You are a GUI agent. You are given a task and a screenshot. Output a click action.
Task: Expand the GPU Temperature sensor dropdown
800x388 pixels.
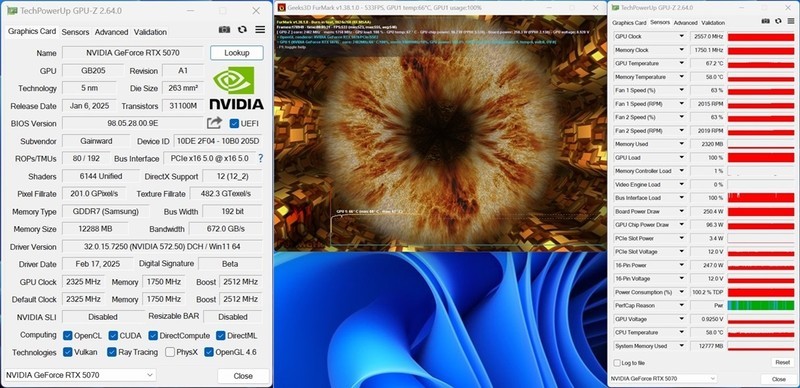coord(681,63)
